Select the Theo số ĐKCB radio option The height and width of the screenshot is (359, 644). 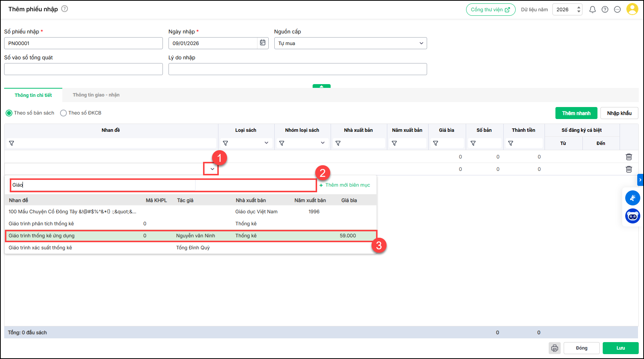click(x=63, y=113)
